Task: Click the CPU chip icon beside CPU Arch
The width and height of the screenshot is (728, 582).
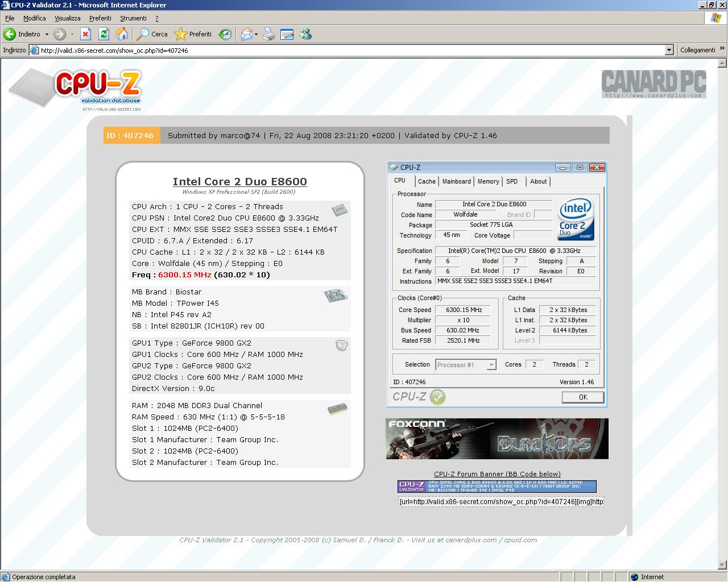Action: click(340, 210)
